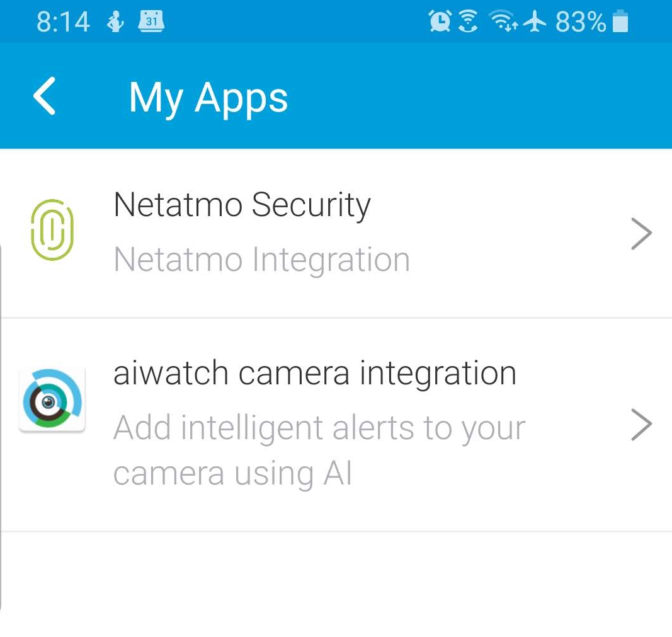Tap the alarm clock status icon

(440, 21)
